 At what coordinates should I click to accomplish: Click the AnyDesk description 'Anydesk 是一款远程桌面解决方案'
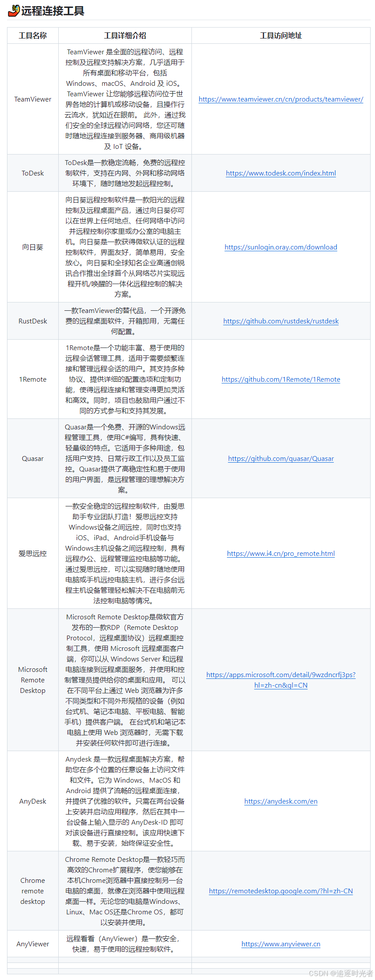(x=125, y=801)
